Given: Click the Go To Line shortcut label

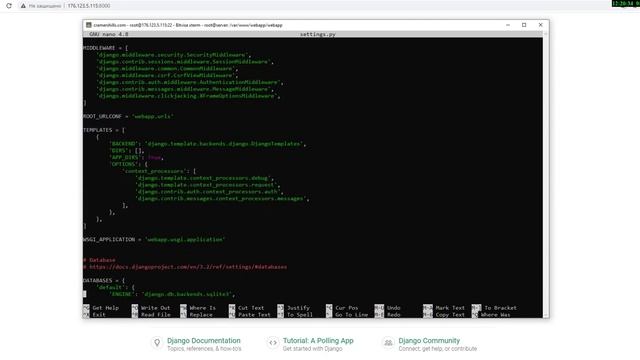Looking at the screenshot, I should (351, 315).
